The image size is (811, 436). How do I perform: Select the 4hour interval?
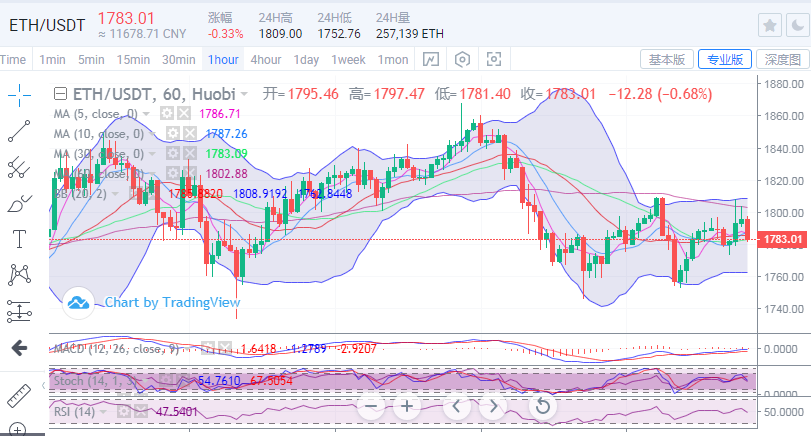pyautogui.click(x=266, y=59)
